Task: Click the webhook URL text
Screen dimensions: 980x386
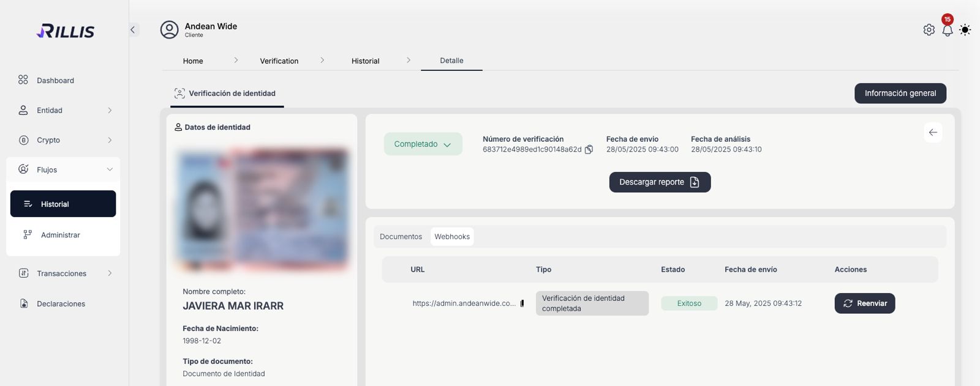Action: [x=464, y=303]
